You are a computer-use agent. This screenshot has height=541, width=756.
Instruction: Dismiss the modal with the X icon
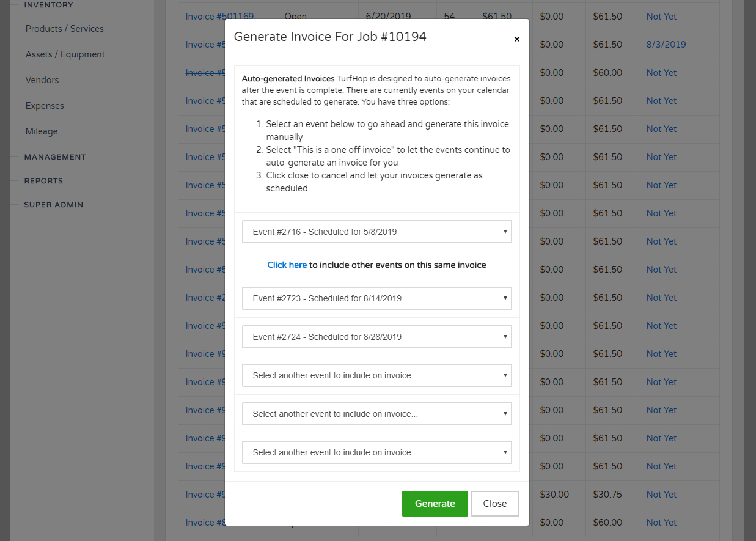(x=516, y=39)
